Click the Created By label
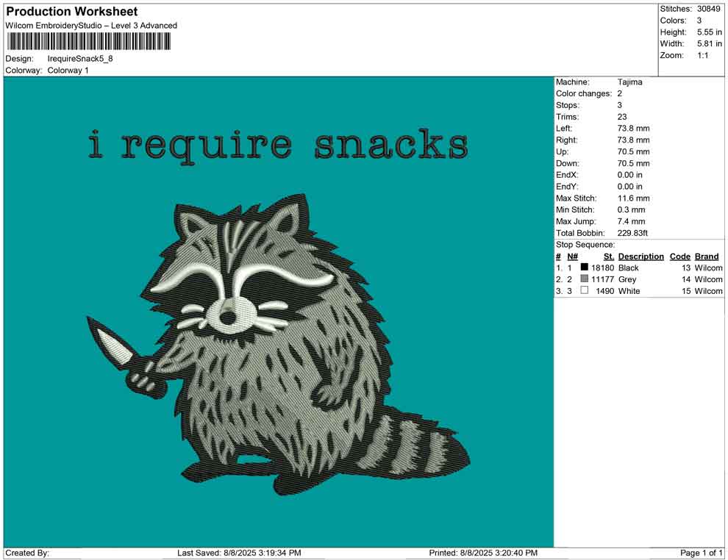728x560 pixels. 27,553
